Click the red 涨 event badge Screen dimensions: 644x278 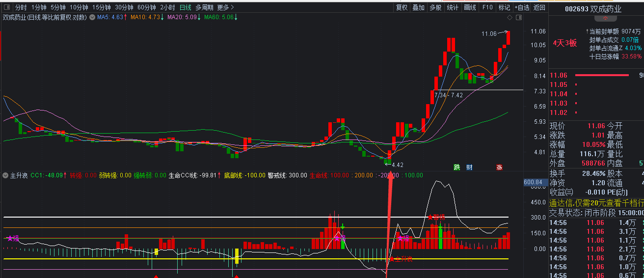pos(499,167)
